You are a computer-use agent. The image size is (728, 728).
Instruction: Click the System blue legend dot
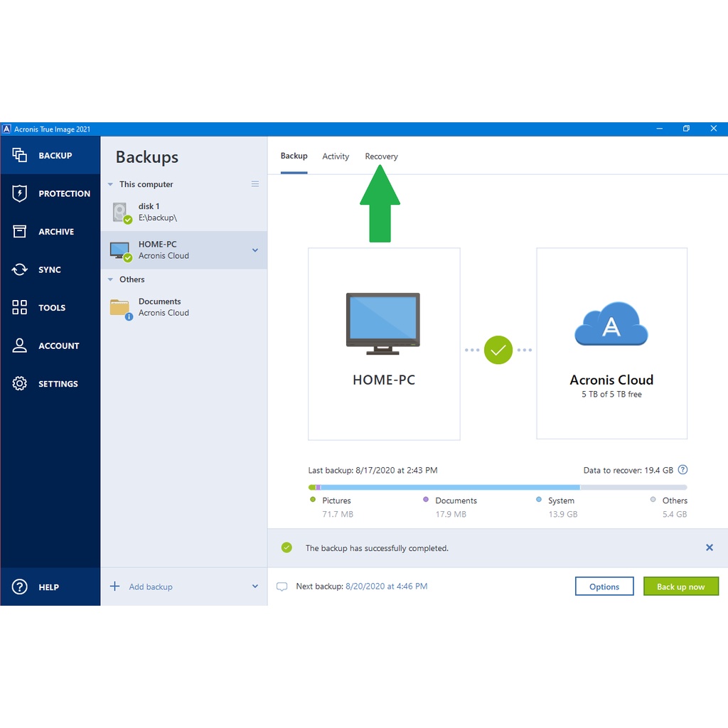point(539,500)
